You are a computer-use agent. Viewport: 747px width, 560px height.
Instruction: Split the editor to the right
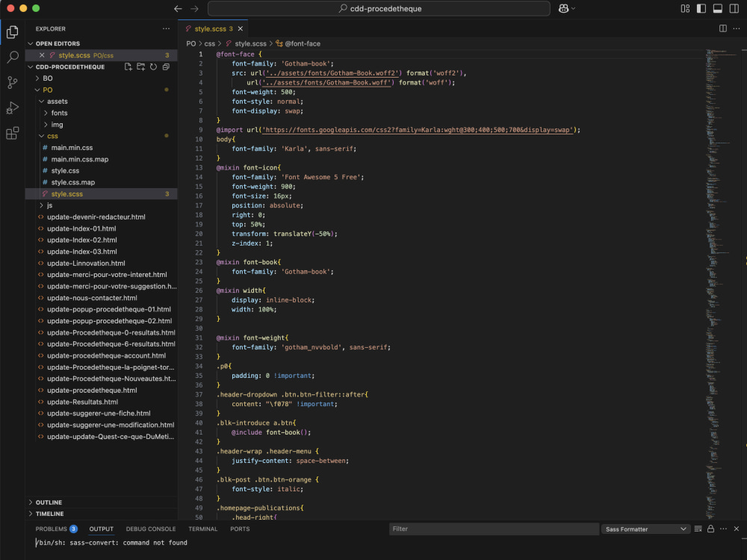[722, 28]
